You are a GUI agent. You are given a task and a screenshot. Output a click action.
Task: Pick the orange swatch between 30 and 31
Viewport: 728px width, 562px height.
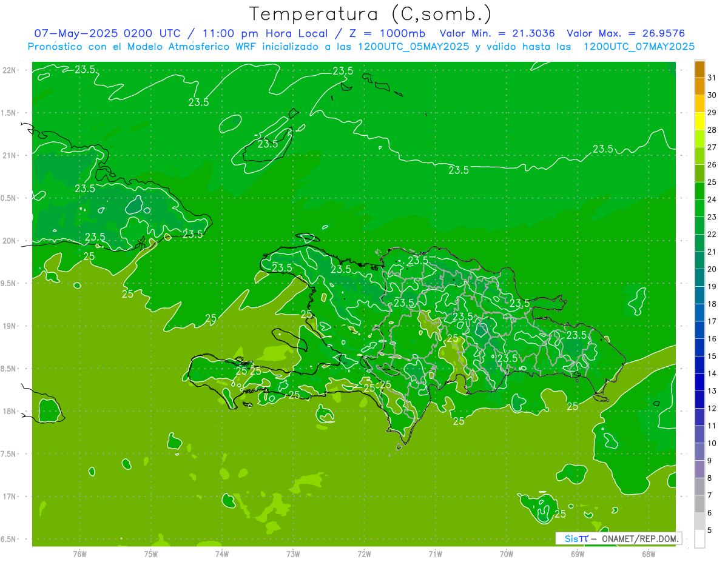699,86
